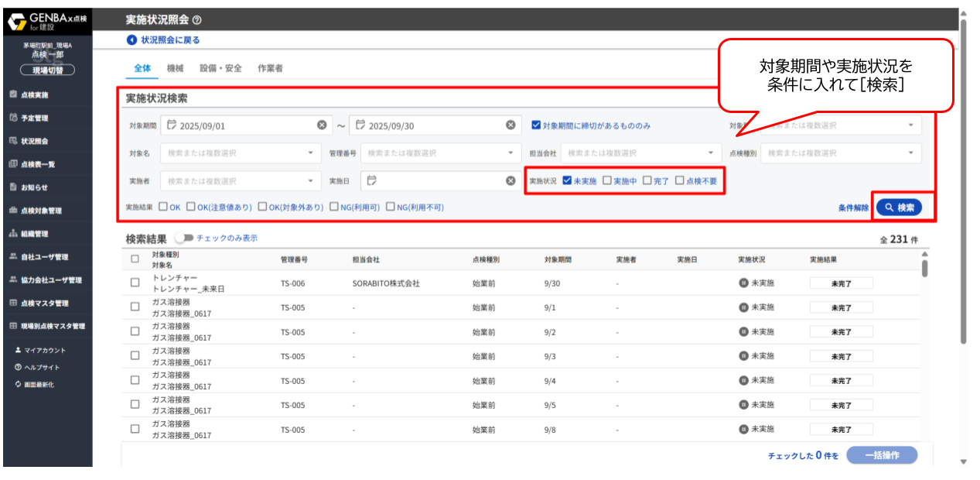Click 画面最新化 refresh in the sidebar
This screenshot has height=480, width=980.
pyautogui.click(x=37, y=385)
